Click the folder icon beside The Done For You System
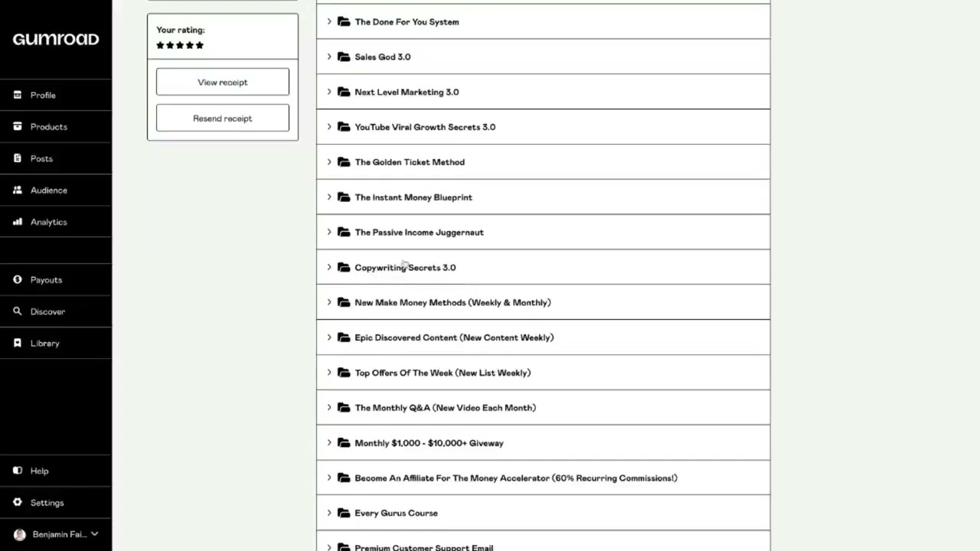 click(x=344, y=21)
